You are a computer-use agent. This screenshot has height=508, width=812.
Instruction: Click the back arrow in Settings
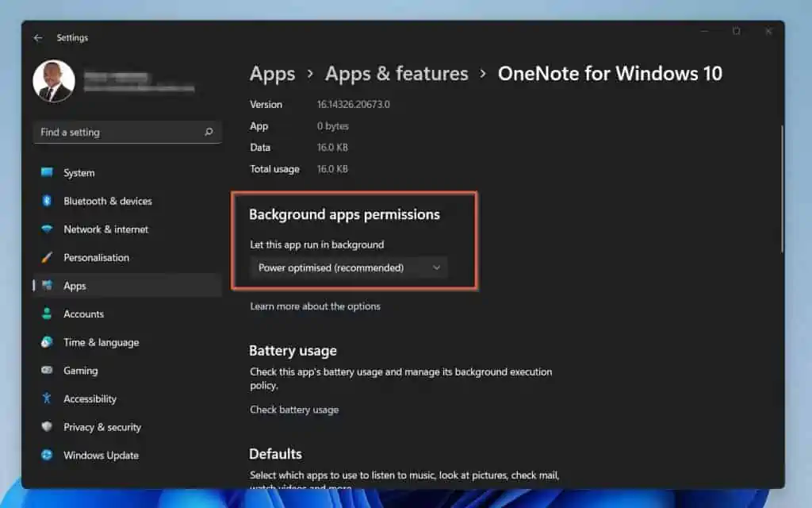coord(38,38)
